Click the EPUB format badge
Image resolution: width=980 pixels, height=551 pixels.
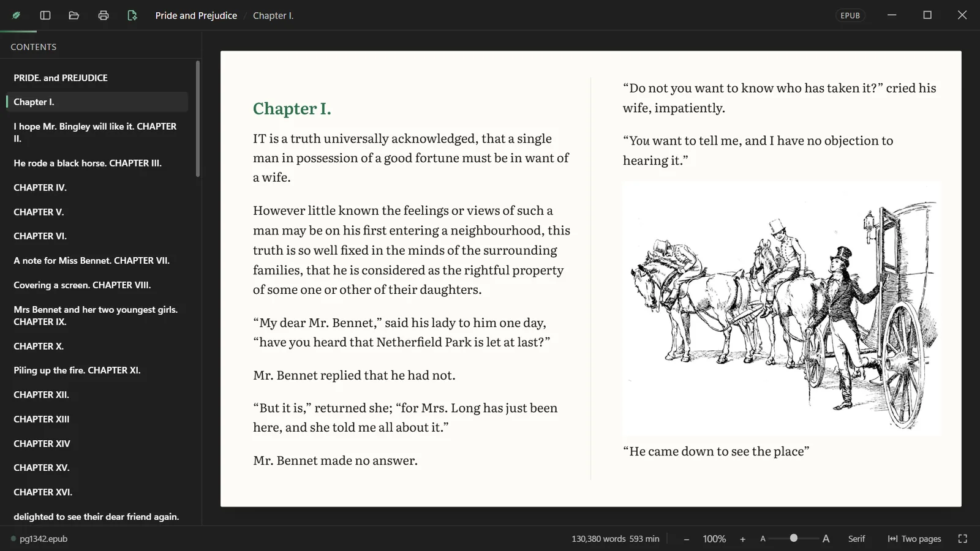coord(850,15)
